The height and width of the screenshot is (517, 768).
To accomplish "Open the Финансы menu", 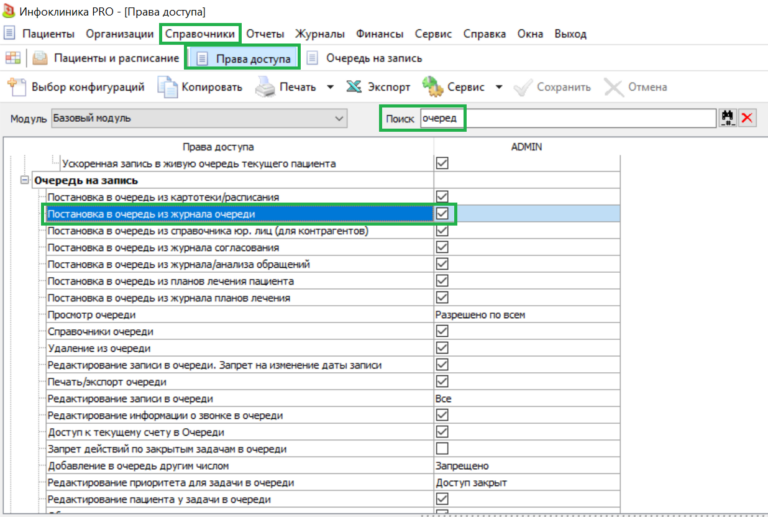I will point(380,34).
